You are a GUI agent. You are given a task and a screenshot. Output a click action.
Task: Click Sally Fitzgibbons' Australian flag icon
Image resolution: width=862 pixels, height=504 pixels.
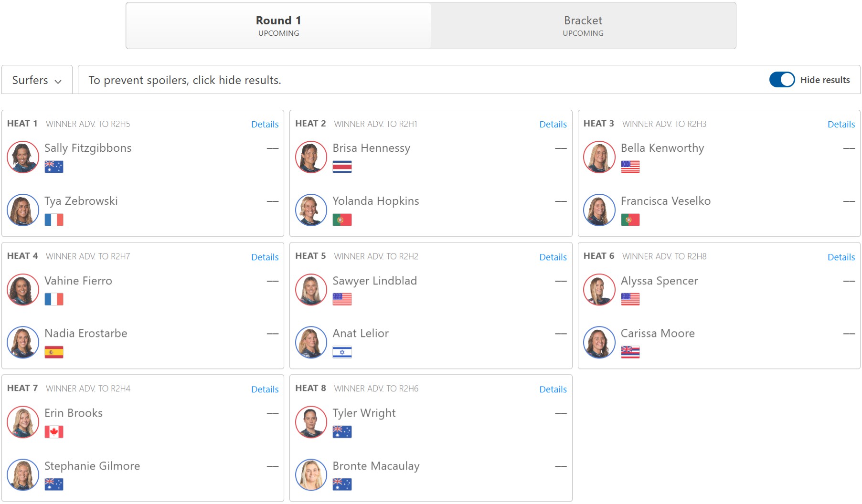click(53, 167)
